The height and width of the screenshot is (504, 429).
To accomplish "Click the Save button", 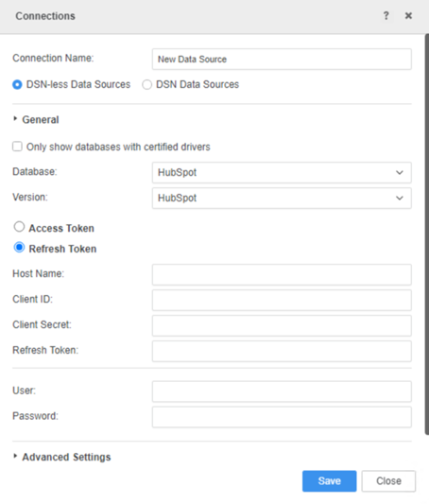I will (x=330, y=481).
